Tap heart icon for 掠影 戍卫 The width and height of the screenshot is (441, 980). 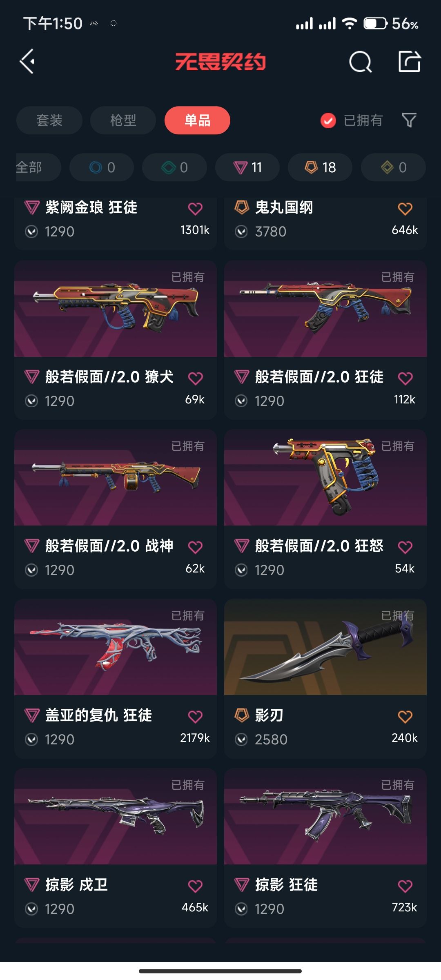(195, 886)
